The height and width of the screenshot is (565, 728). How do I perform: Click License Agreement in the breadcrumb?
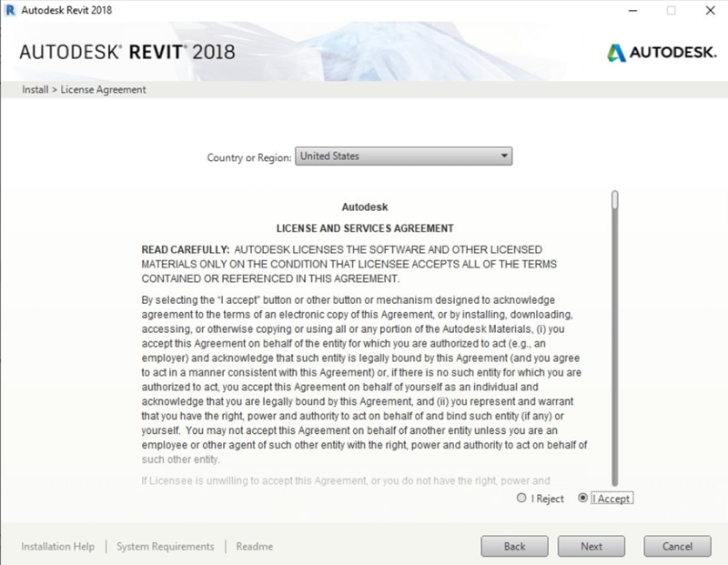point(103,90)
